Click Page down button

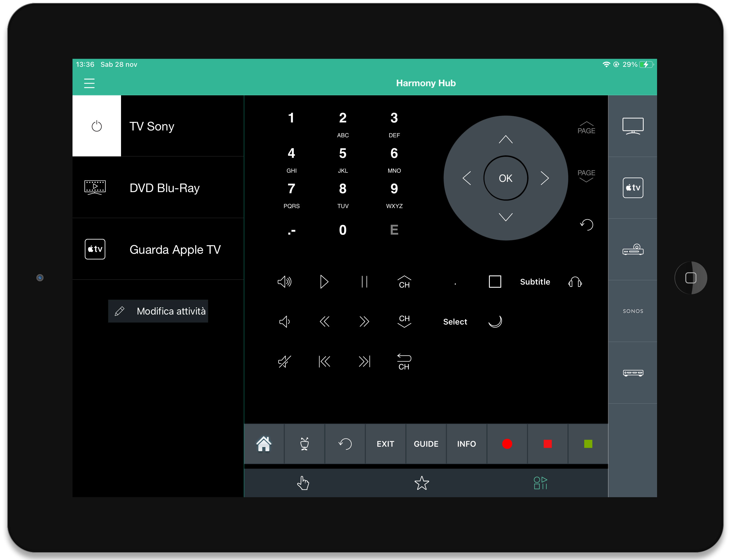(586, 176)
